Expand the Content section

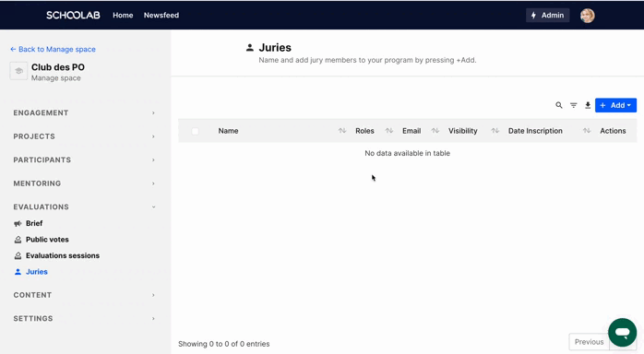coord(84,295)
